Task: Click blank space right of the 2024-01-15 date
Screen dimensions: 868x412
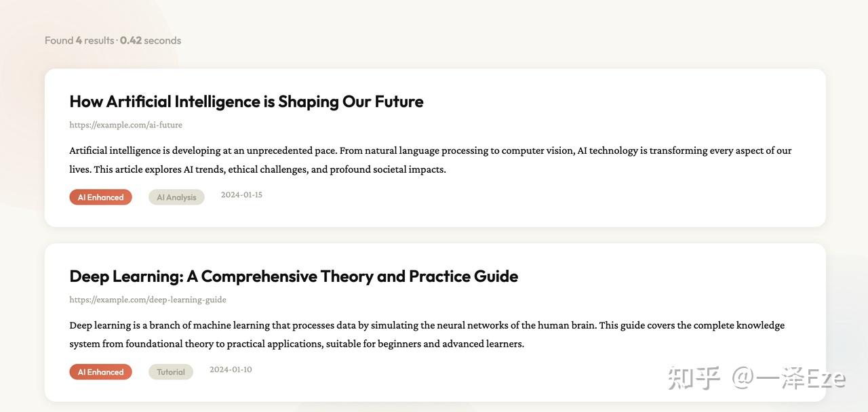Action: (x=509, y=197)
